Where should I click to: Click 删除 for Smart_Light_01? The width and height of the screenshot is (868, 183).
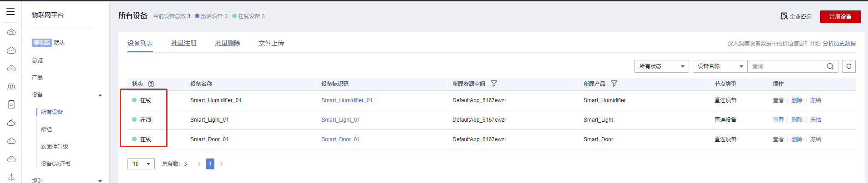797,120
